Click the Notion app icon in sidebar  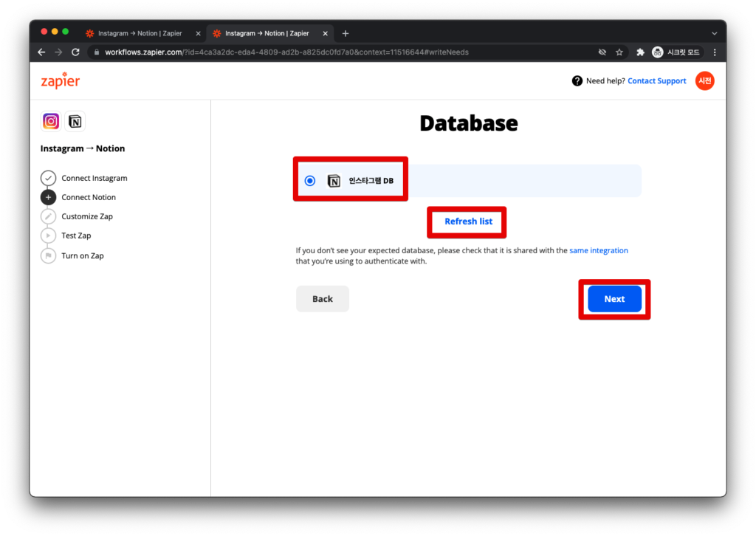click(75, 121)
